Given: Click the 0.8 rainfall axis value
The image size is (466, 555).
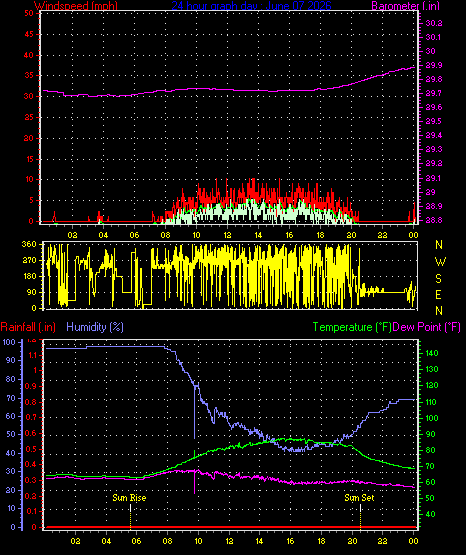Looking at the screenshot, I should (31, 402).
